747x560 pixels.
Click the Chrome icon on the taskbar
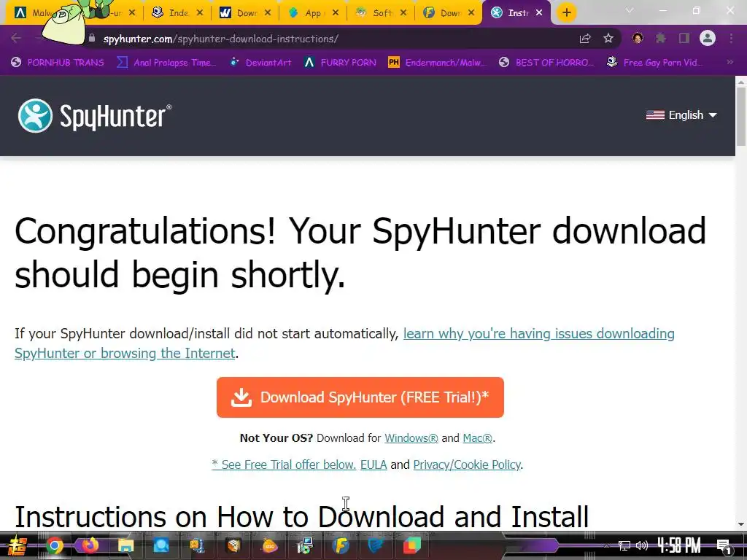pyautogui.click(x=54, y=545)
